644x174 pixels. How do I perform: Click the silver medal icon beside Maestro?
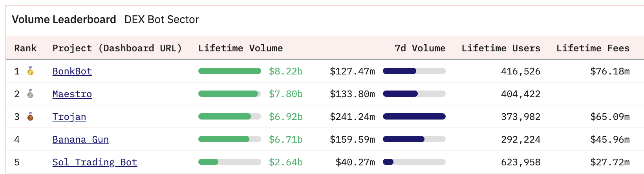coord(30,94)
